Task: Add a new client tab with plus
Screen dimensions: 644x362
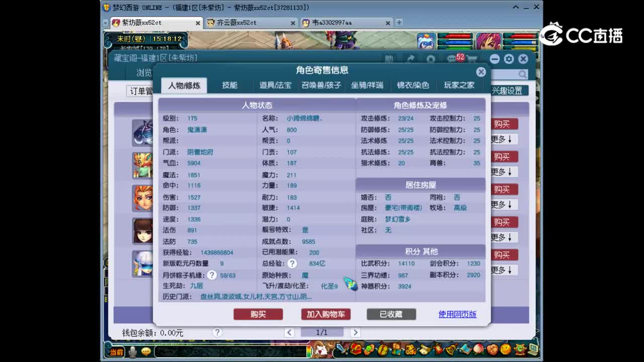Action: tap(399, 23)
